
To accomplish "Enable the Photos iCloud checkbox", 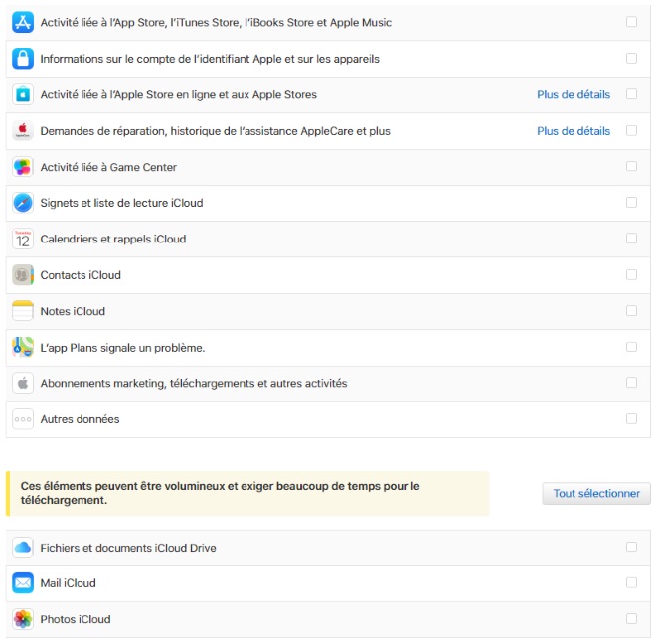I will (x=631, y=619).
